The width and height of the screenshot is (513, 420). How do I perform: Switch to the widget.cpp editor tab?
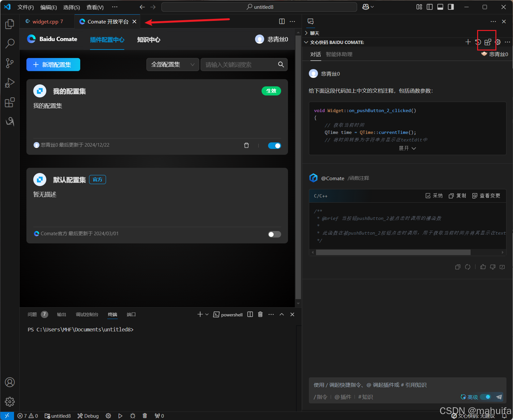click(47, 22)
